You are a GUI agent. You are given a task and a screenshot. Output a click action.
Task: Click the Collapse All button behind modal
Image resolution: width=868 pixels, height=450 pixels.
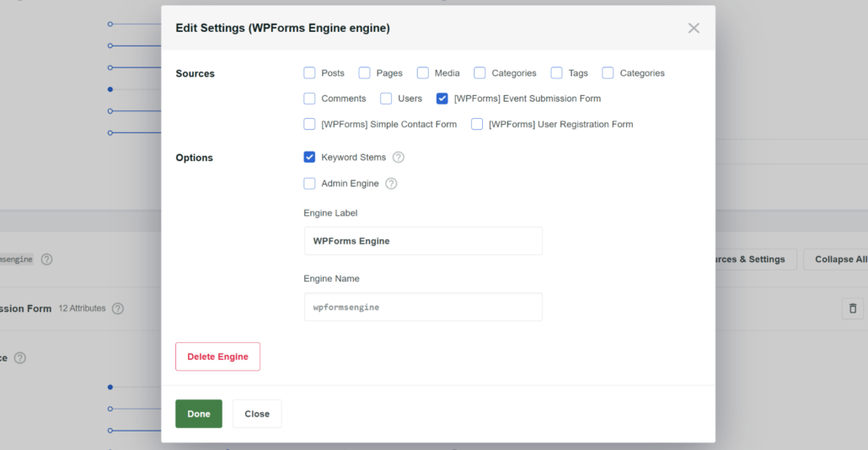tap(838, 259)
